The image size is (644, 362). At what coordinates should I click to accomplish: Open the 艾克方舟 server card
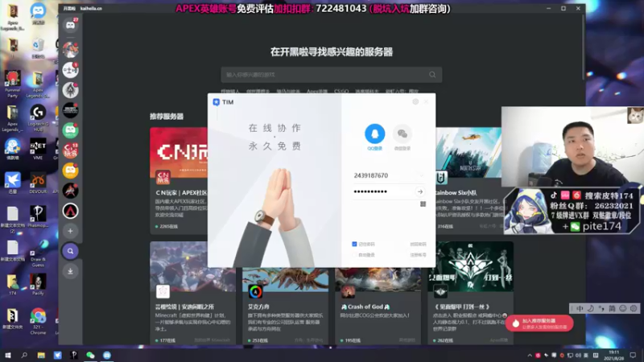(286, 306)
